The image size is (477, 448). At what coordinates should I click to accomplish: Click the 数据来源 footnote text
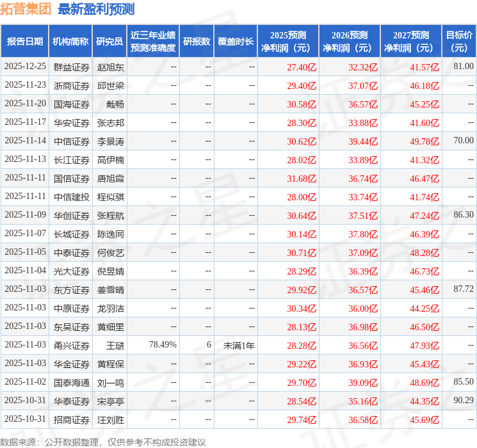pyautogui.click(x=103, y=442)
